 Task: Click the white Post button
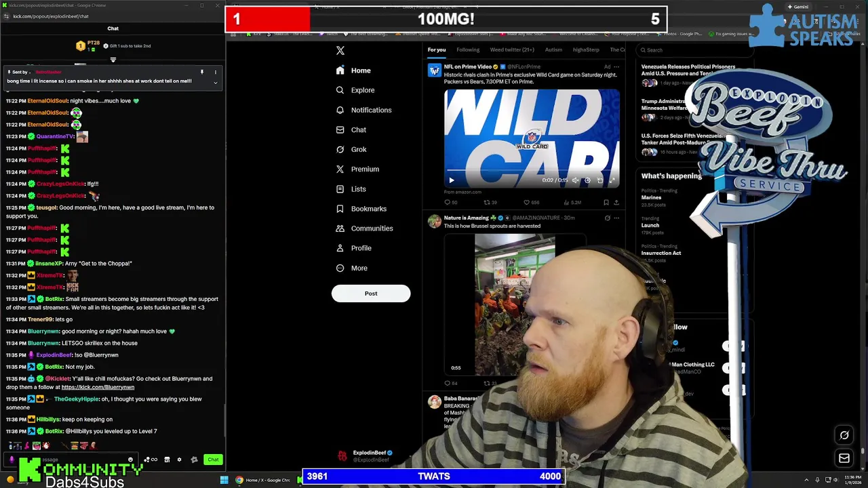point(371,293)
